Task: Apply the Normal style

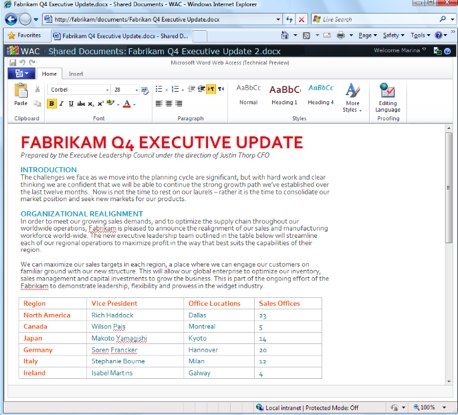Action: coord(248,95)
